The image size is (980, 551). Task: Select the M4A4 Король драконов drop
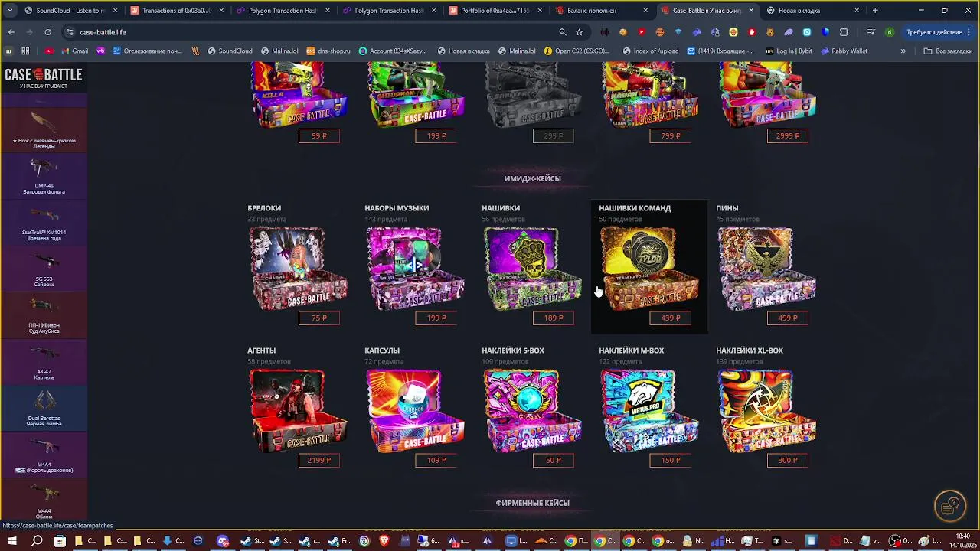pyautogui.click(x=44, y=454)
